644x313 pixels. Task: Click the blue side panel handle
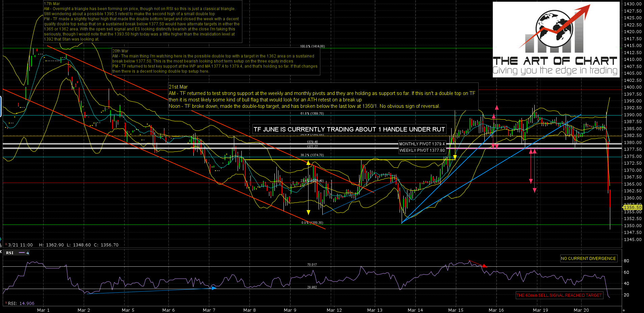click(x=1, y=106)
